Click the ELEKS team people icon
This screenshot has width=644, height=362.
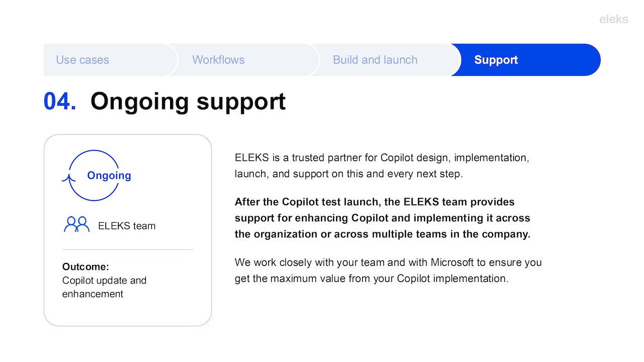tap(76, 224)
